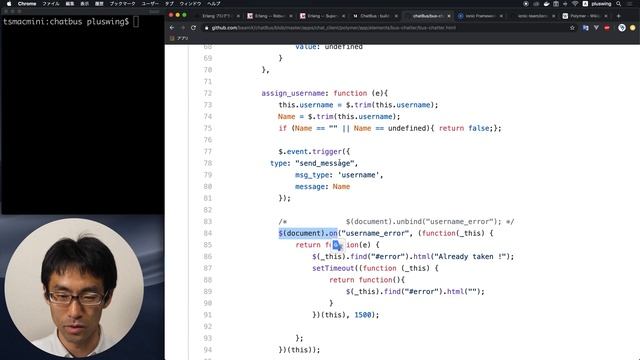Click the setTimeout call on line 87
This screenshot has width=640, height=360.
333,268
